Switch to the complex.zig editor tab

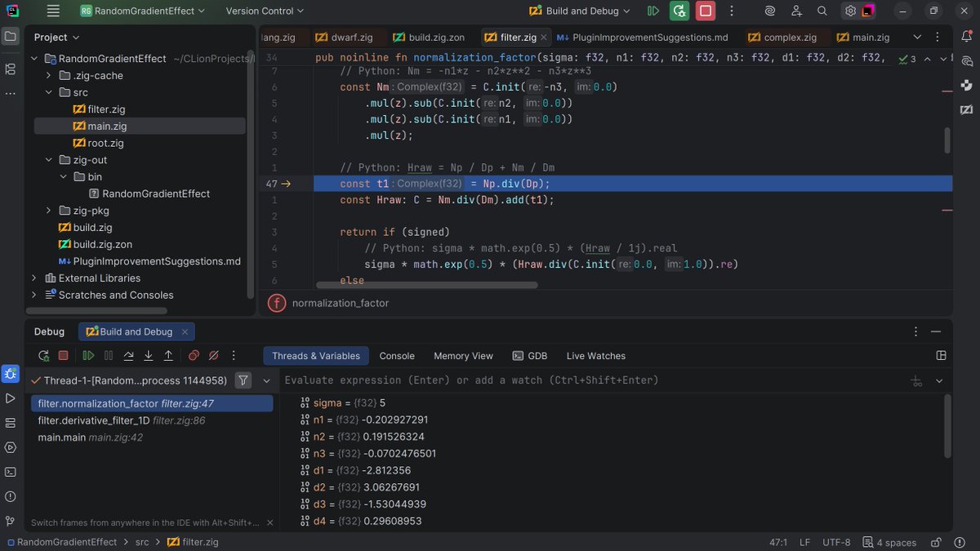(782, 38)
